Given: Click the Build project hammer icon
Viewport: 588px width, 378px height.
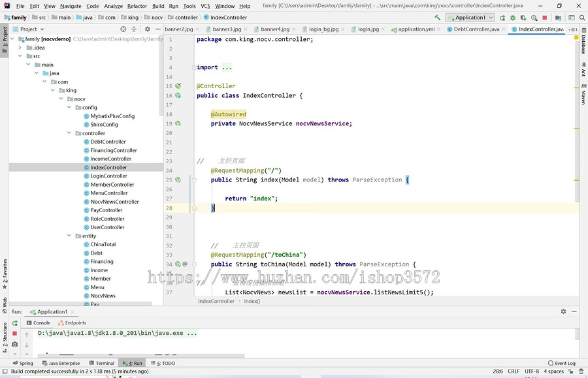Looking at the screenshot, I should tap(437, 17).
